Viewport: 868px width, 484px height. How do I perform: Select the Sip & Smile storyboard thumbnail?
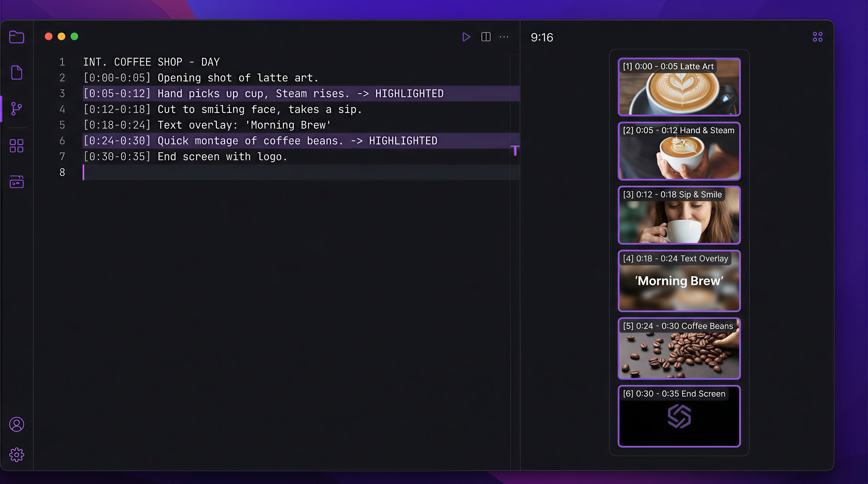pyautogui.click(x=679, y=215)
